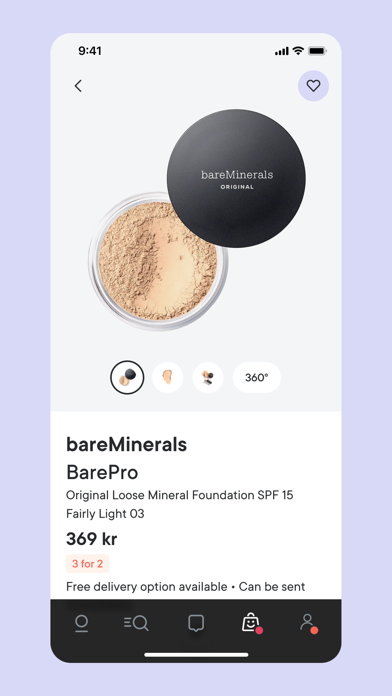Viewport: 392px width, 696px height.
Task: Add product to favorites with heart icon
Action: tap(313, 86)
